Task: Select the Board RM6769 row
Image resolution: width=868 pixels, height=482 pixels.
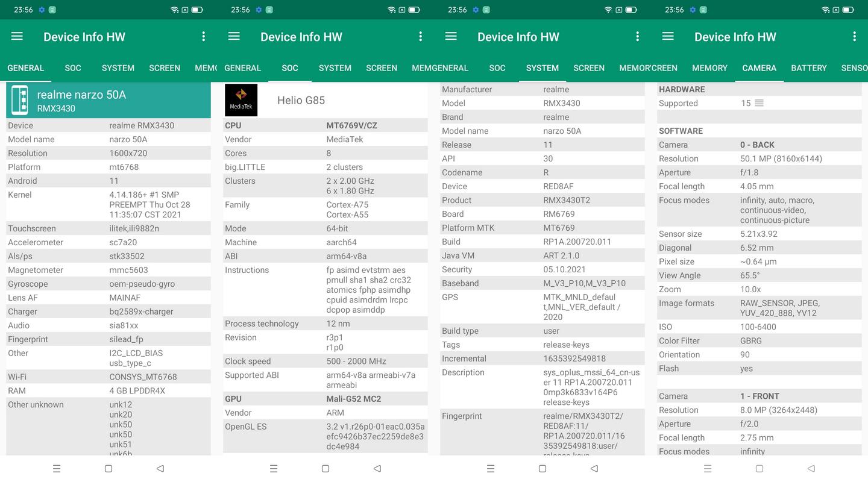Action: click(542, 214)
